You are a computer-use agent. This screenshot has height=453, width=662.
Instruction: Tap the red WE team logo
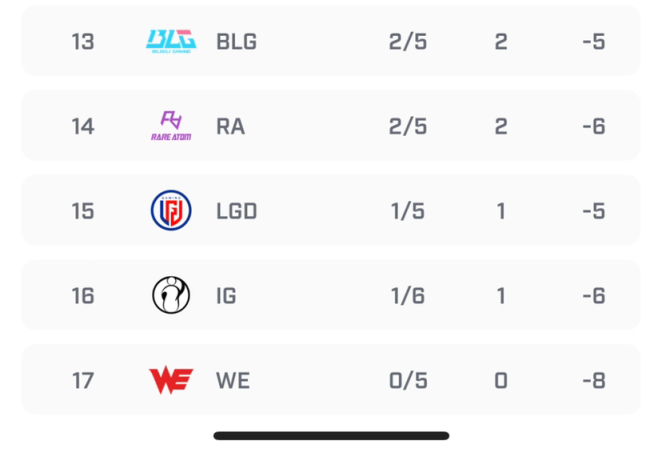coord(171,380)
